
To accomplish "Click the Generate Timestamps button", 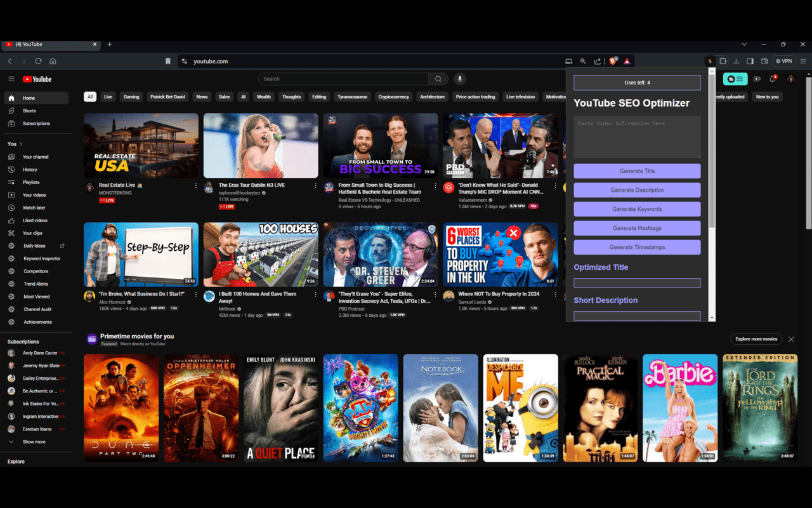I will click(x=637, y=247).
